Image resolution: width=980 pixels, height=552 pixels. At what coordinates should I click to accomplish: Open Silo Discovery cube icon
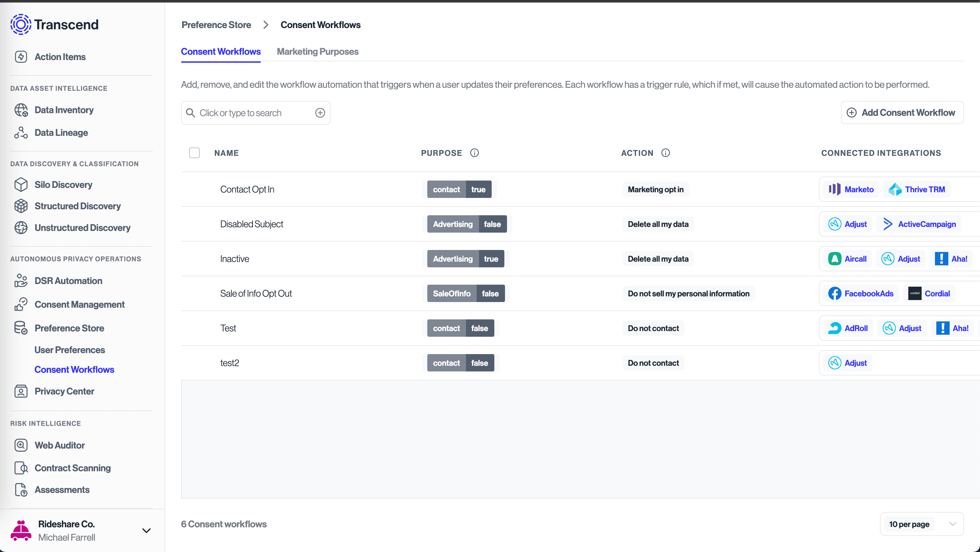pyautogui.click(x=21, y=185)
